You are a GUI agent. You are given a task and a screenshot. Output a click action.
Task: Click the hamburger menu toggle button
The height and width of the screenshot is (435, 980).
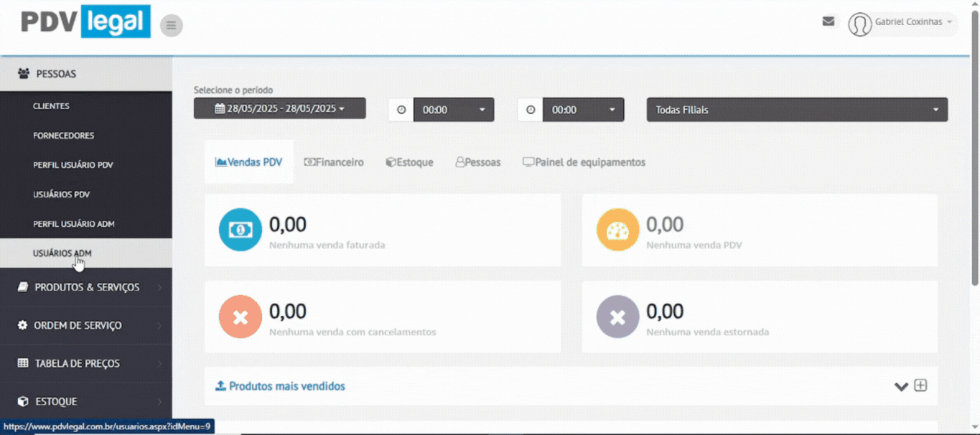click(x=171, y=26)
